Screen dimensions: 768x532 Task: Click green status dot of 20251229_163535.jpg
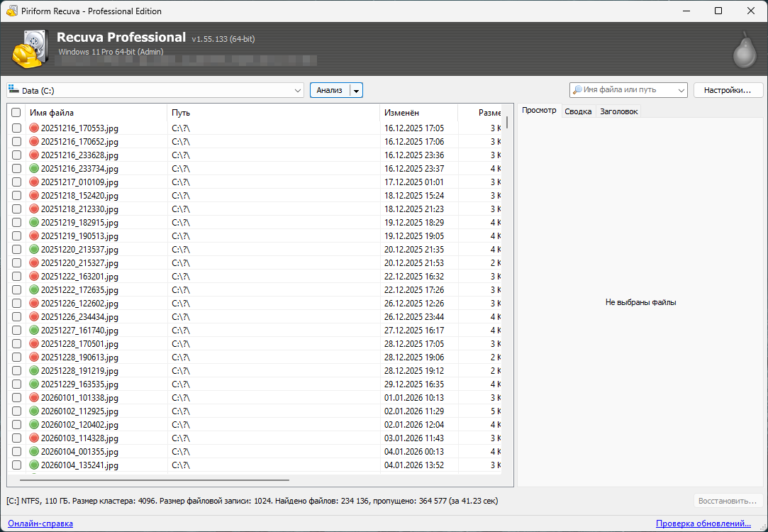(34, 384)
